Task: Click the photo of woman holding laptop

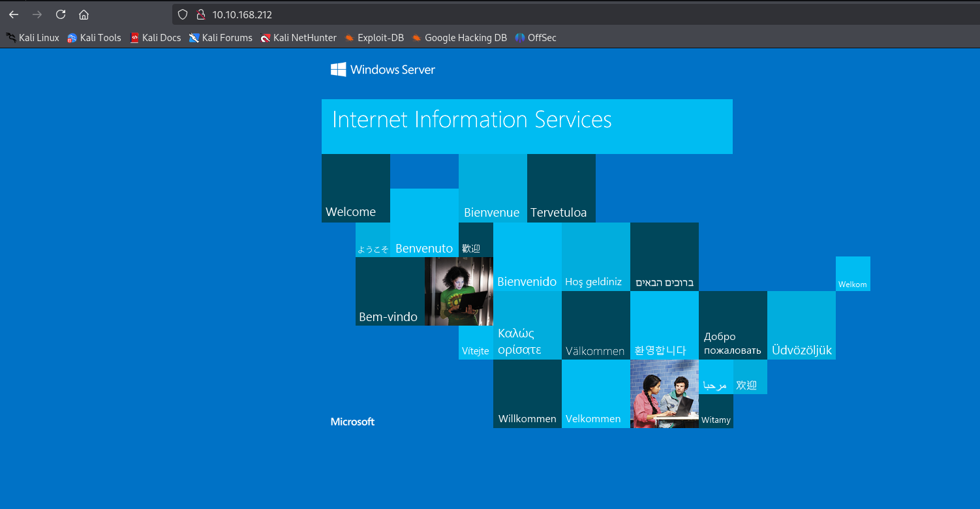Action: point(459,291)
